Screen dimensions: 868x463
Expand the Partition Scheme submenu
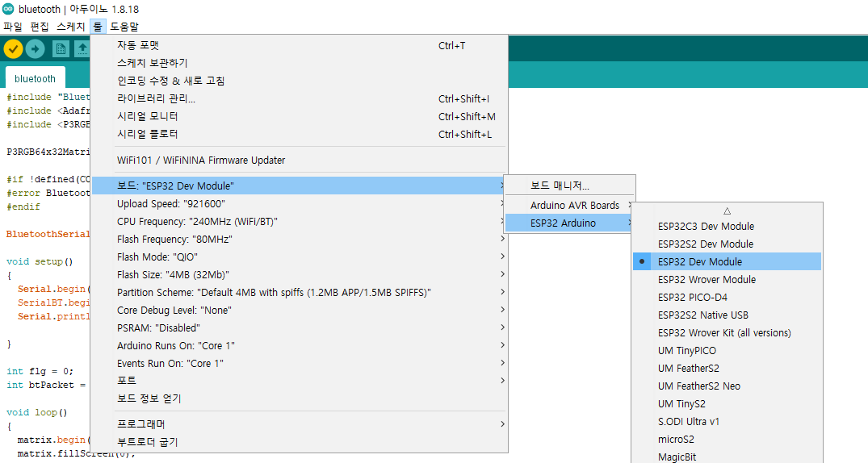coord(299,292)
